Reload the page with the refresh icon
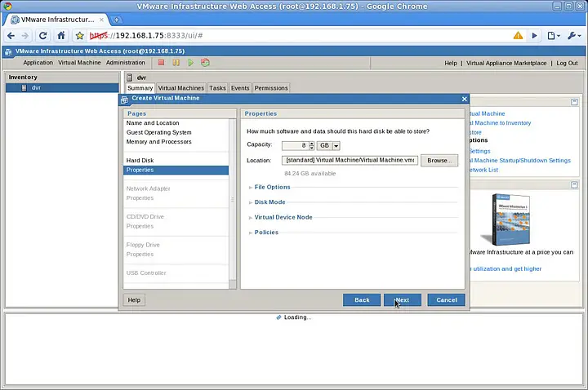Image resolution: width=588 pixels, height=390 pixels. [43, 36]
